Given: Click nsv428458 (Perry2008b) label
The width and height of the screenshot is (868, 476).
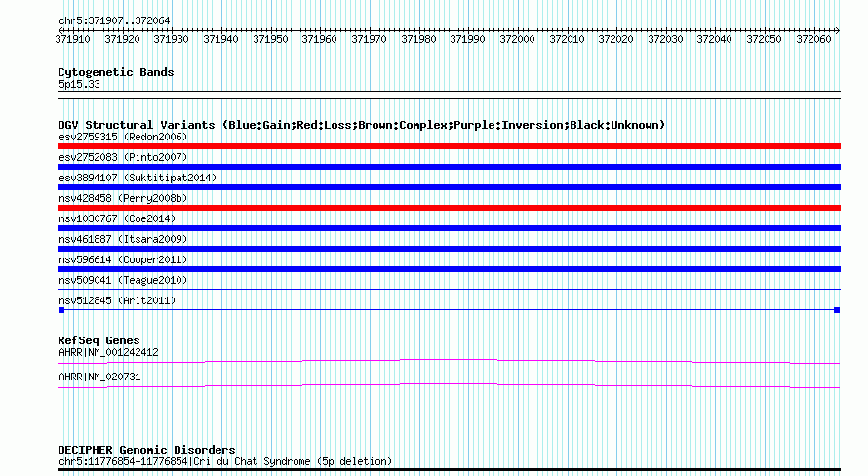Looking at the screenshot, I should [123, 198].
